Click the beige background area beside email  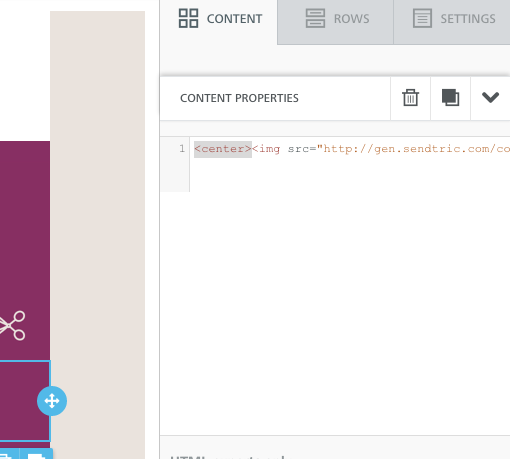pos(97,233)
